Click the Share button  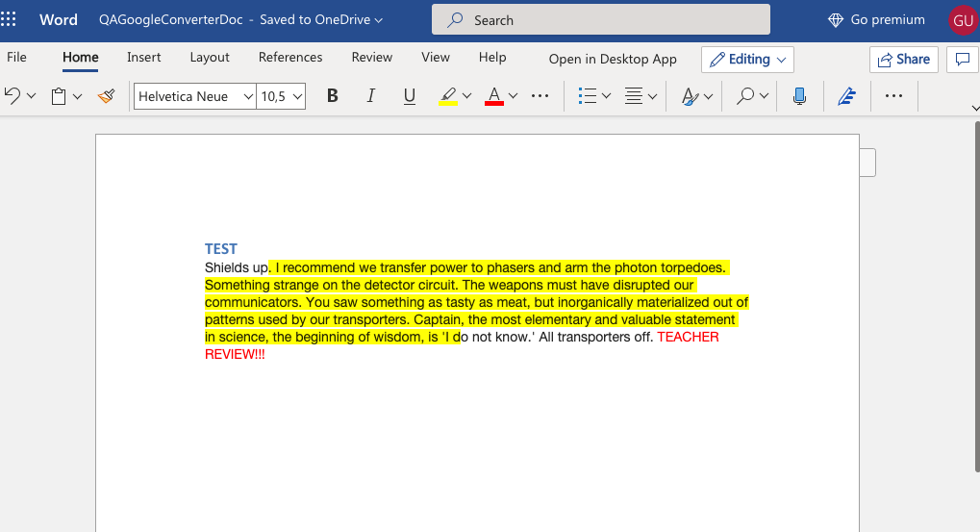[904, 60]
